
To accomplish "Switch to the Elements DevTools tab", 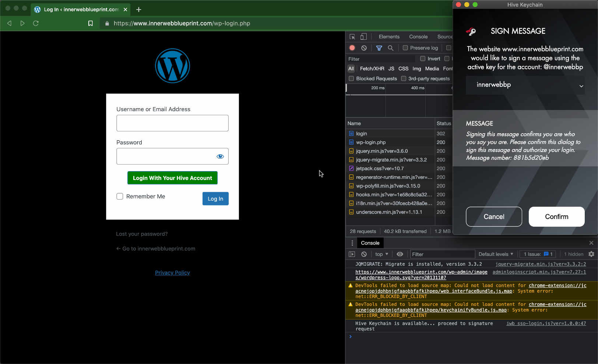I will tap(389, 37).
